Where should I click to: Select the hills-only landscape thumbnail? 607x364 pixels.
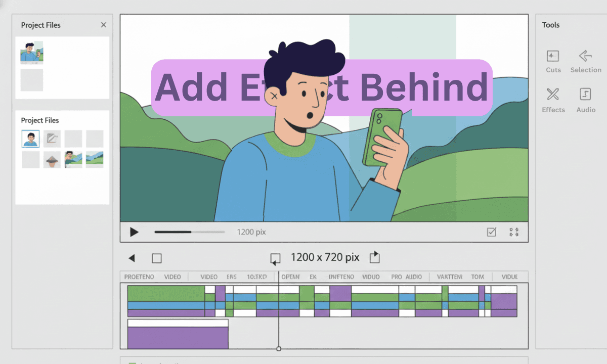coord(95,159)
